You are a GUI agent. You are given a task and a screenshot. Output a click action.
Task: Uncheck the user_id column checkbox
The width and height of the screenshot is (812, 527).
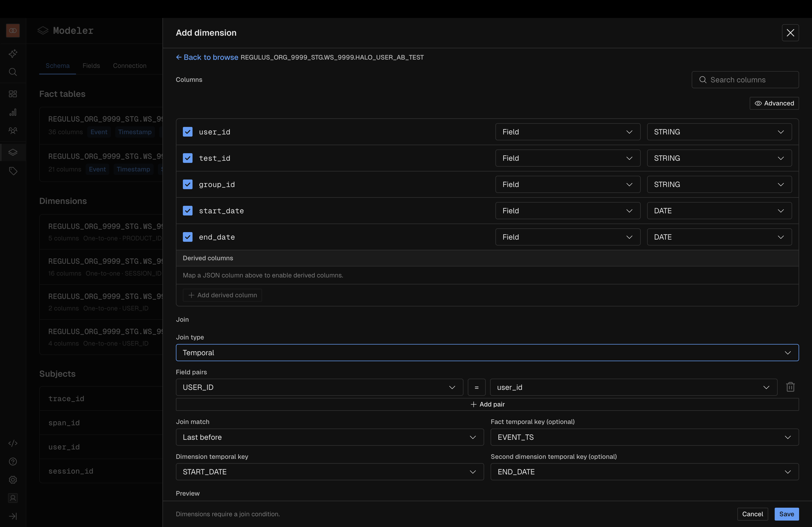tap(188, 132)
